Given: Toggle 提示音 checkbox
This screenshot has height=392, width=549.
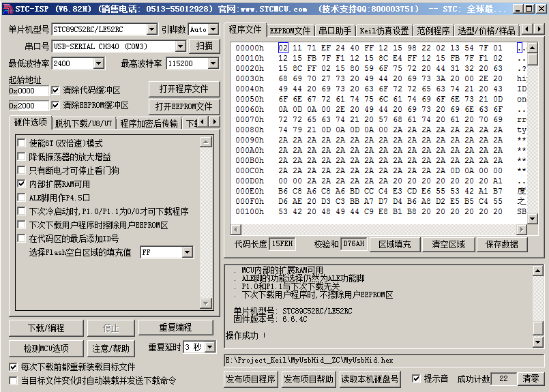Looking at the screenshot, I should [x=416, y=378].
